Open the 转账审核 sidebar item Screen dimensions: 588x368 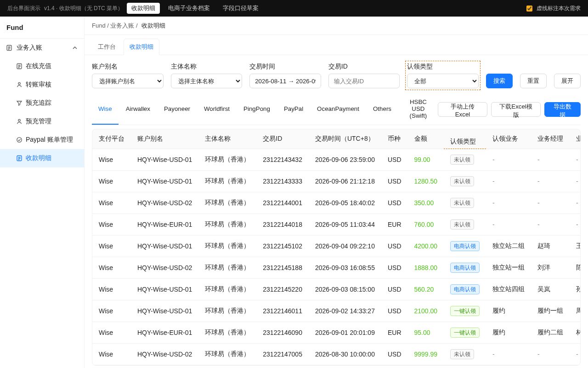click(x=42, y=85)
